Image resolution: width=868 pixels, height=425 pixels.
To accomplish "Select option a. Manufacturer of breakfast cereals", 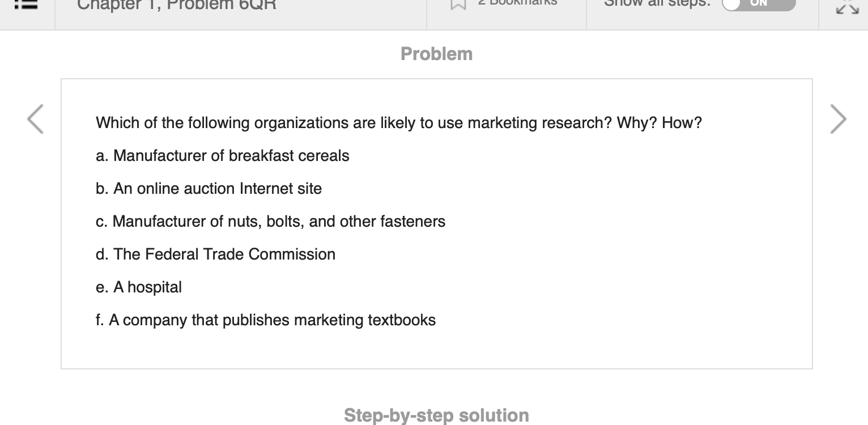I will pyautogui.click(x=223, y=156).
